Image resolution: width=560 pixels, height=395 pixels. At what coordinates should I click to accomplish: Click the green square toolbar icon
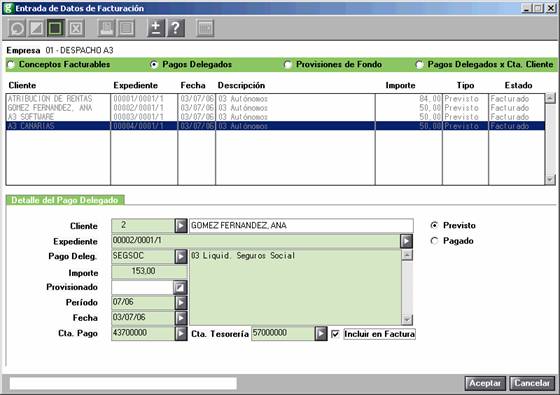(x=55, y=28)
